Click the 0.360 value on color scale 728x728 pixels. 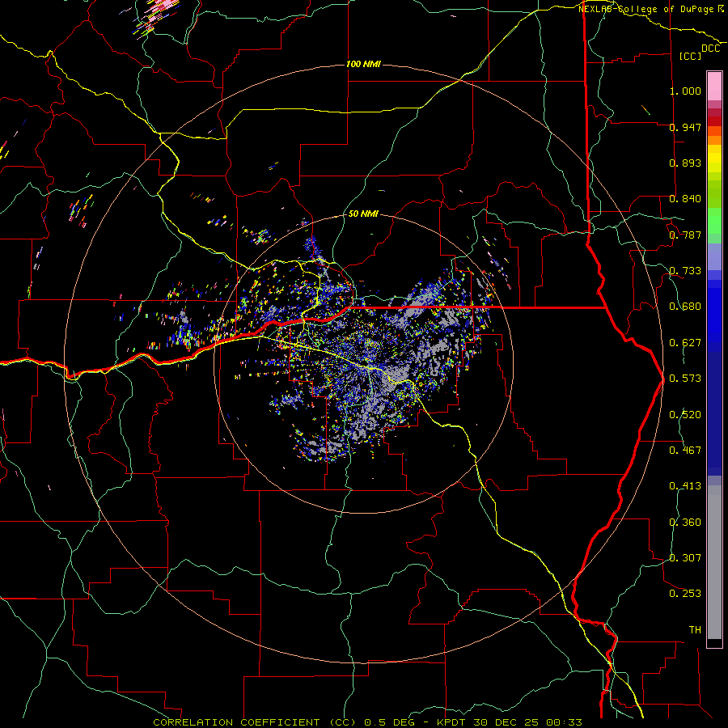[x=685, y=523]
